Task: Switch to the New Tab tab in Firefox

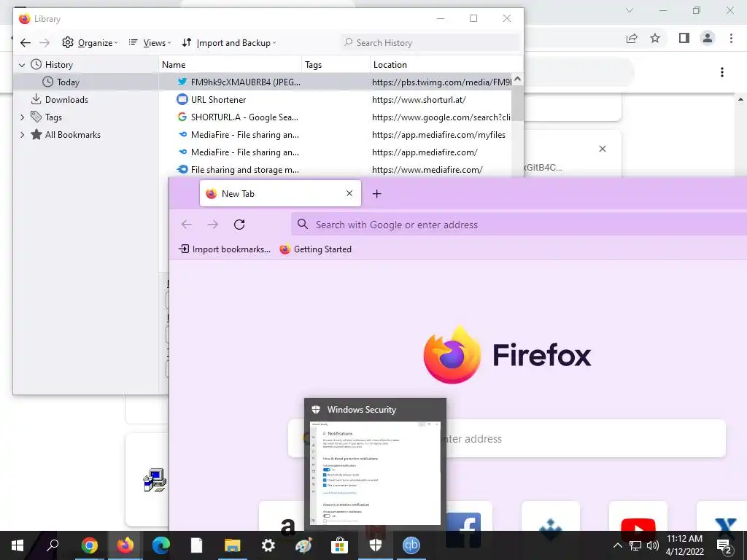Action: click(280, 193)
